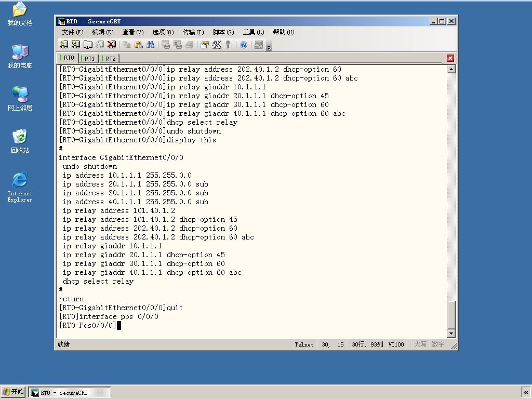Switch to the RT0 session tab
The width and height of the screenshot is (532, 399).
click(x=68, y=58)
